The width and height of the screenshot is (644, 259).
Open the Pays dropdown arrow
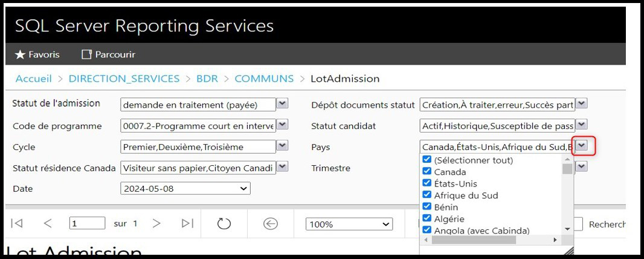(x=581, y=146)
